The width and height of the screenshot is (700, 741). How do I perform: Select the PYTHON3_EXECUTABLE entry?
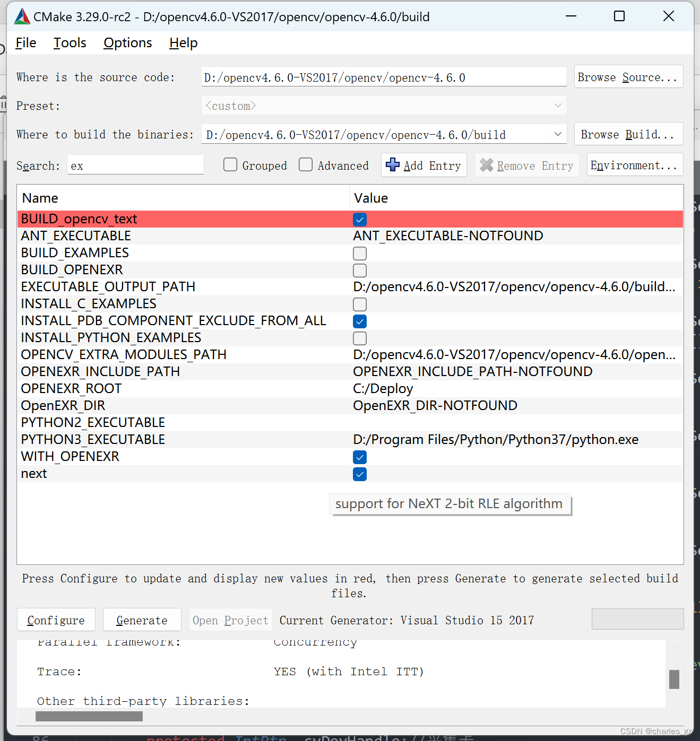tap(93, 440)
